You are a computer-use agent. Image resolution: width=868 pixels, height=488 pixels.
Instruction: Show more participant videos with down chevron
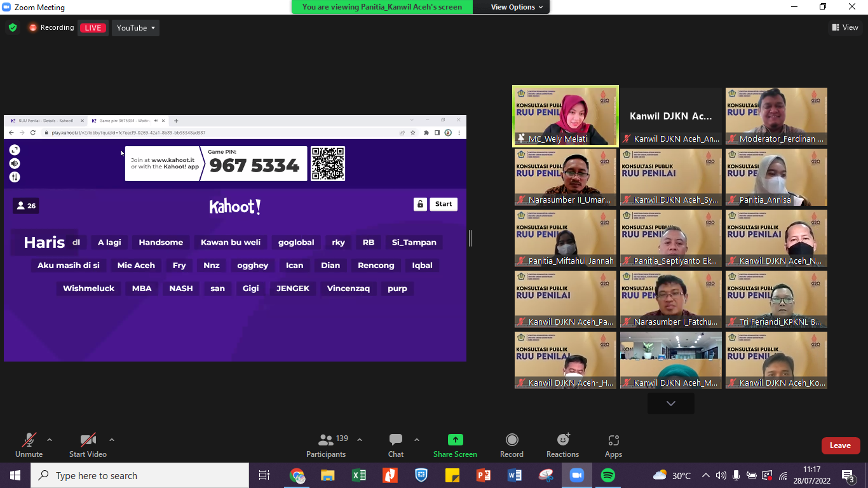coord(670,403)
